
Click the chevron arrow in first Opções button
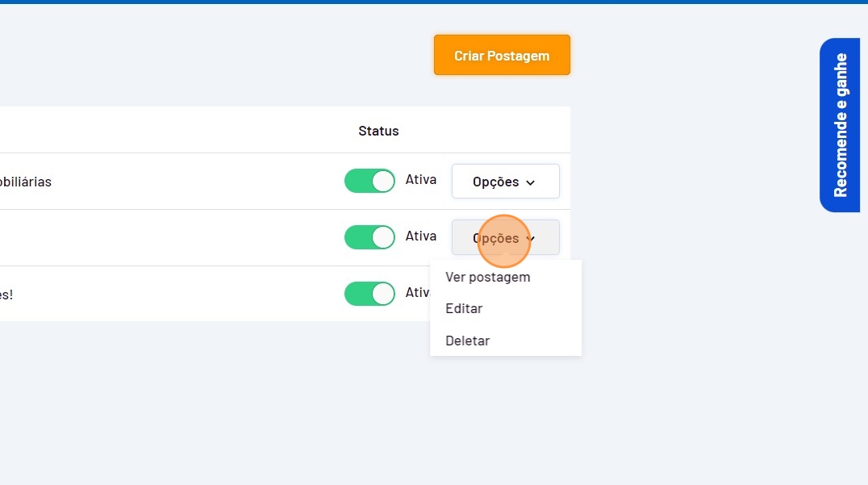pyautogui.click(x=531, y=183)
